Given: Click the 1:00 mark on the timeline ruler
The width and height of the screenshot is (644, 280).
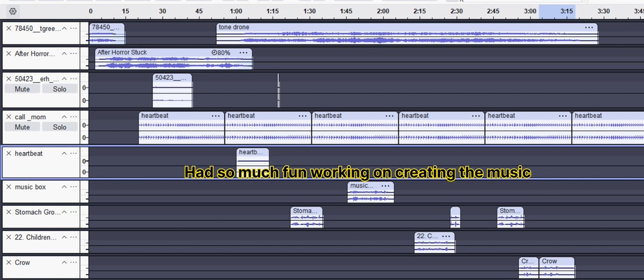Looking at the screenshot, I should (235, 11).
